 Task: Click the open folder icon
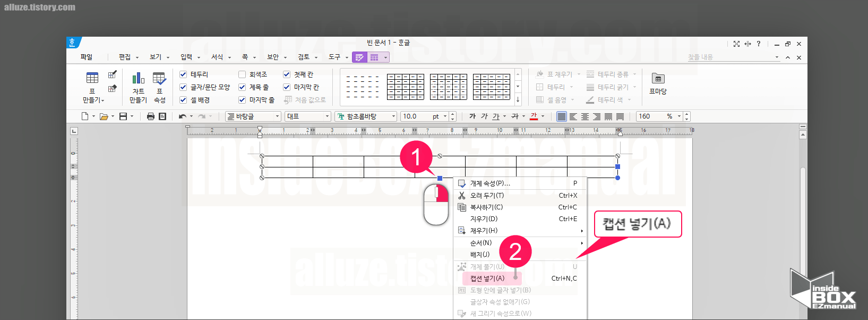click(104, 116)
